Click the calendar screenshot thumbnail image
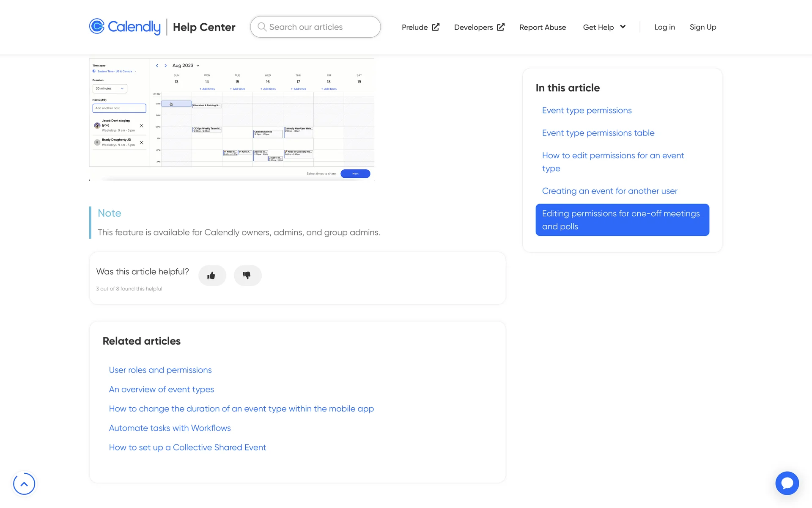 pos(232,119)
